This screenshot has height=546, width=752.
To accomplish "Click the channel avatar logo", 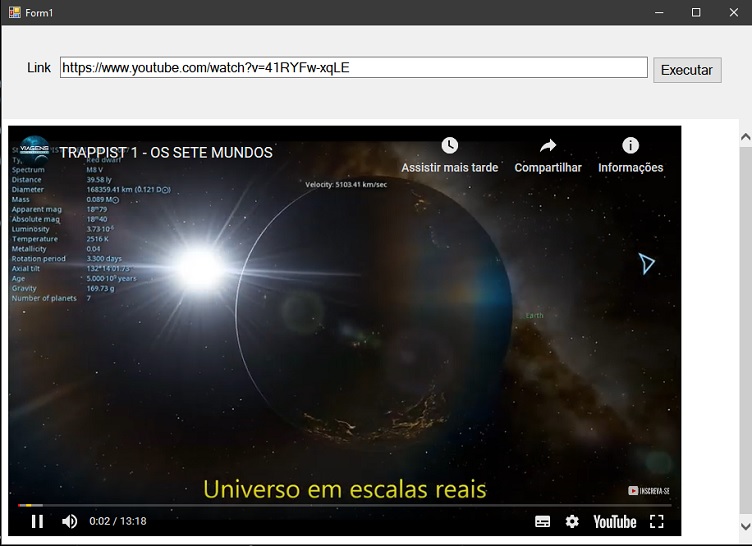I will pos(34,151).
